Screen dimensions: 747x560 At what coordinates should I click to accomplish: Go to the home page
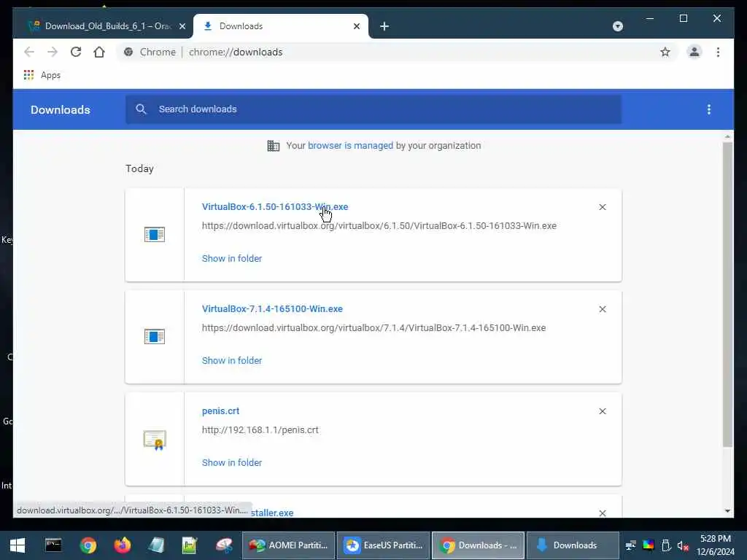pyautogui.click(x=99, y=52)
